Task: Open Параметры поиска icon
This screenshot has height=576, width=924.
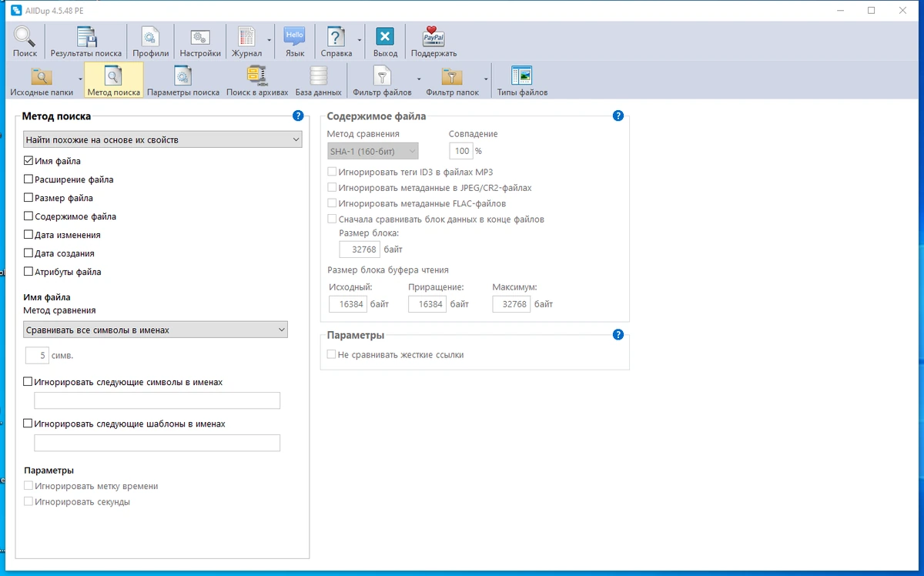Action: coord(183,75)
